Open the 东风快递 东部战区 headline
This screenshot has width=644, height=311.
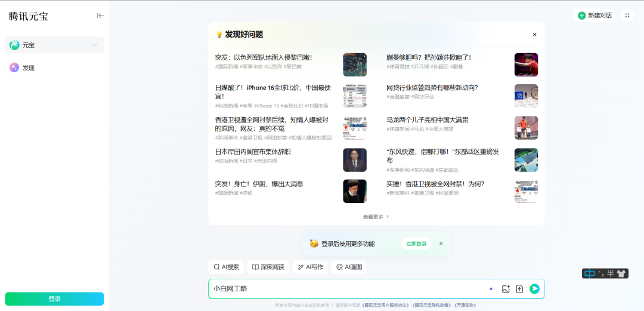[442, 156]
